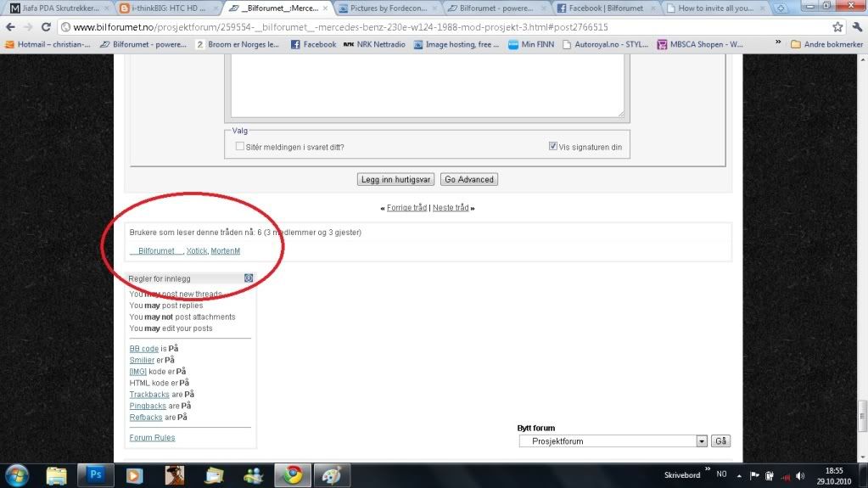Viewport: 868px width, 488px height.
Task: Switch to the 'Facebook | Bilforumet' tab
Action: pos(606,8)
